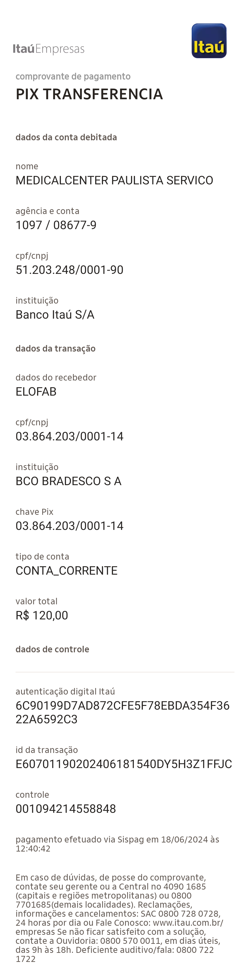Click the CNPJ value under chave Pix
250x980 pixels.
69,526
